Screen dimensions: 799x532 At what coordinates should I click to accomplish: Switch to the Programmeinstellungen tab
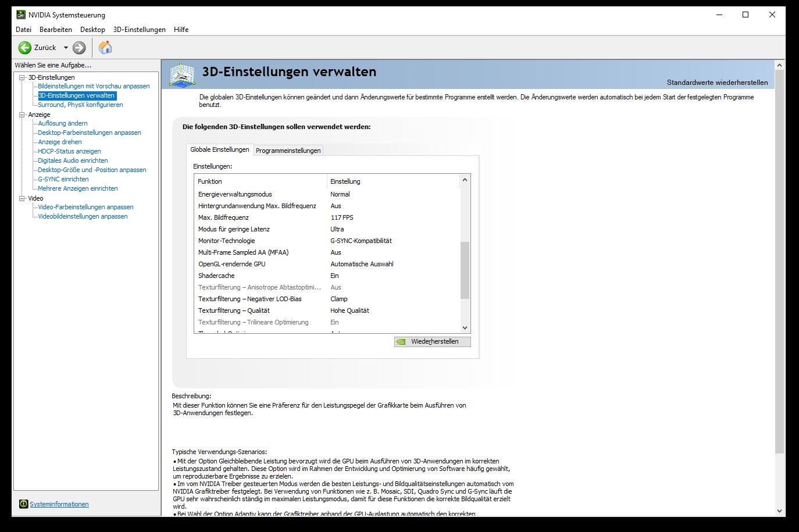pos(288,151)
